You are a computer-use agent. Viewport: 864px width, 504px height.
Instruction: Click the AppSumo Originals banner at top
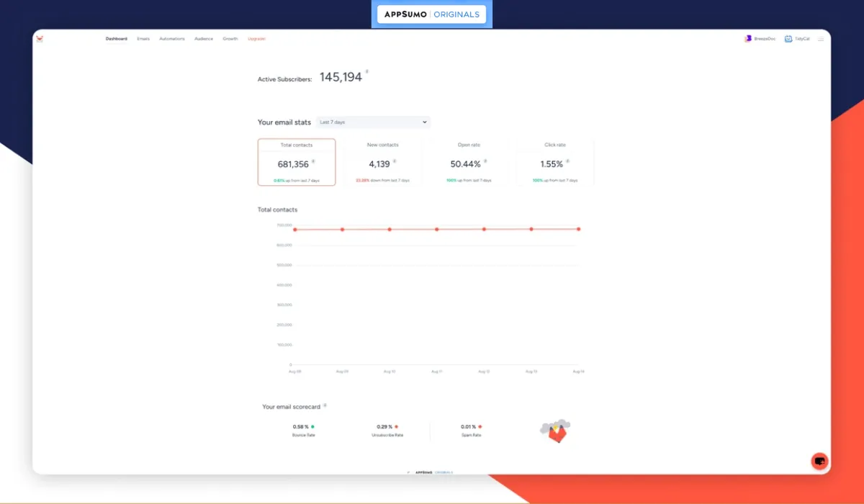432,14
